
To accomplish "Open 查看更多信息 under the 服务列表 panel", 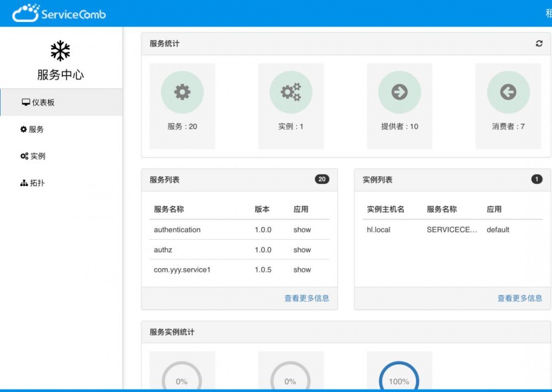I will [306, 298].
